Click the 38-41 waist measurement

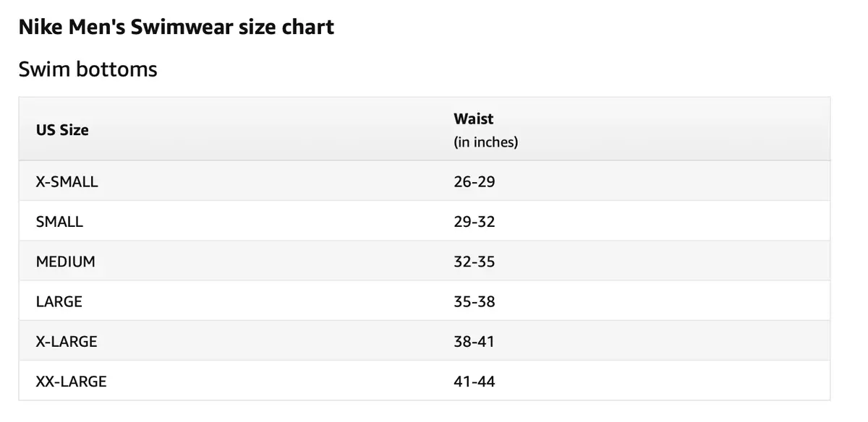pos(475,341)
